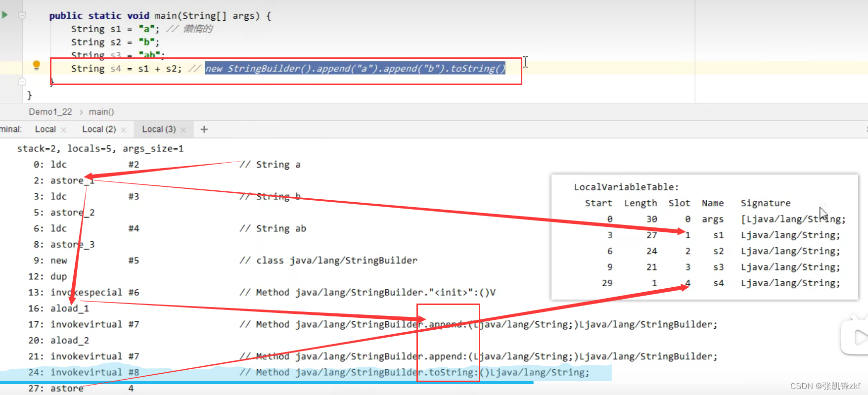Close the Local (3) tab
868x395 pixels.
click(x=183, y=130)
